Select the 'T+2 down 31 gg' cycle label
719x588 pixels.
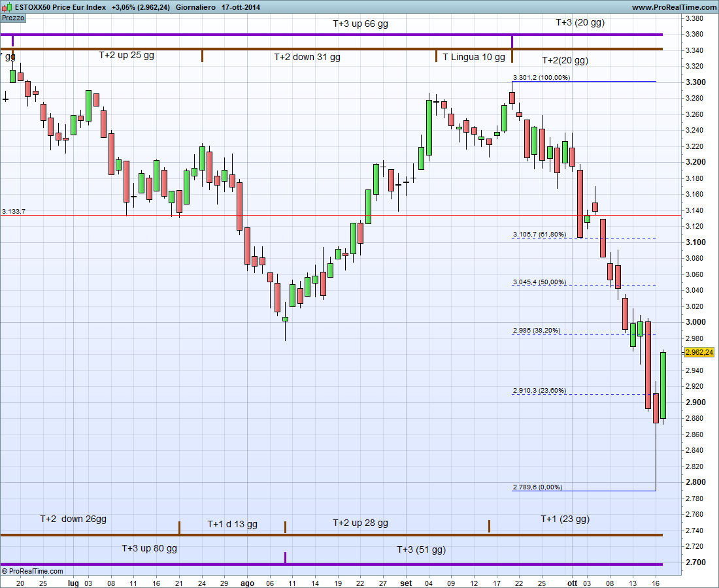click(307, 57)
